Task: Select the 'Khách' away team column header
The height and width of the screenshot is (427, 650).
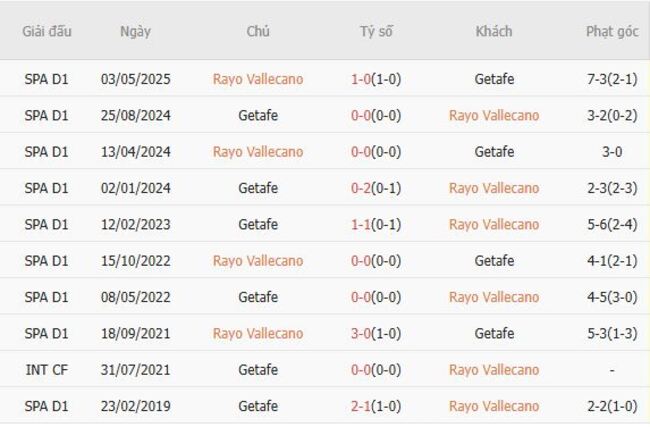Action: tap(494, 31)
